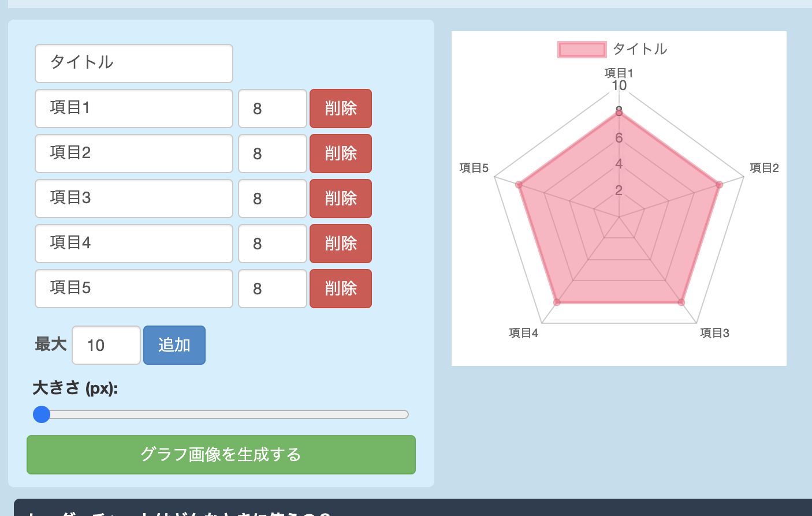Screen dimensions: 812x516
Task: Focus the 項目5 name field
Action: tap(133, 288)
